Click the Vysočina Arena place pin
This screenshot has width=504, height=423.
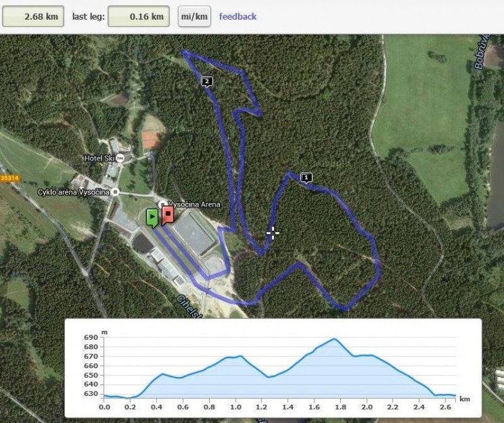[x=163, y=204]
